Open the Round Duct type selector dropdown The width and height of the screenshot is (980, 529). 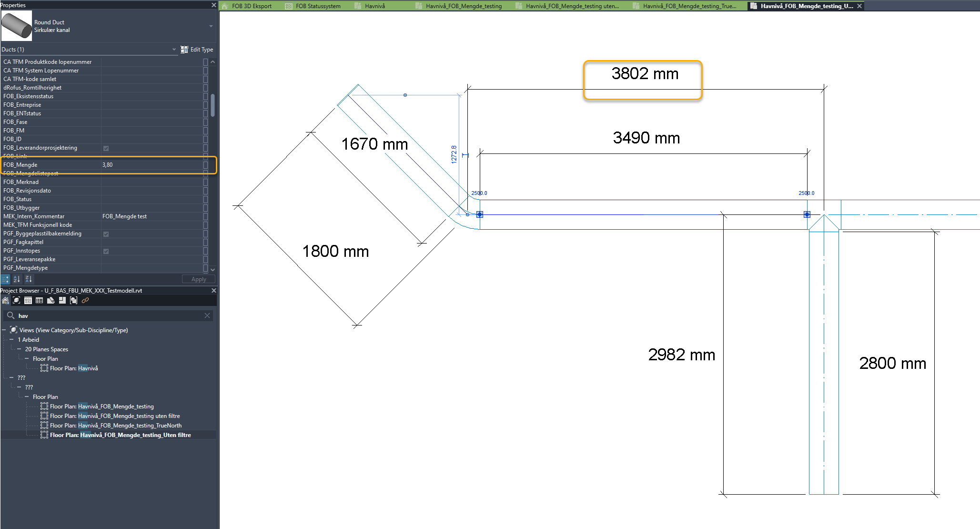point(211,26)
